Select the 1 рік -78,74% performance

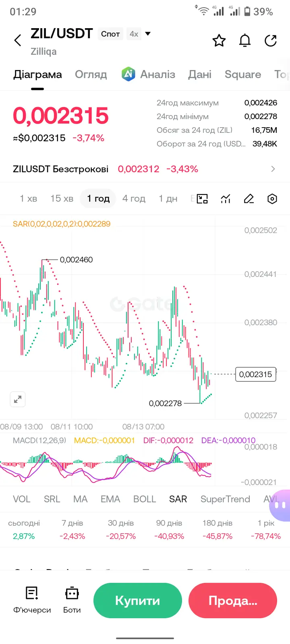click(x=266, y=530)
